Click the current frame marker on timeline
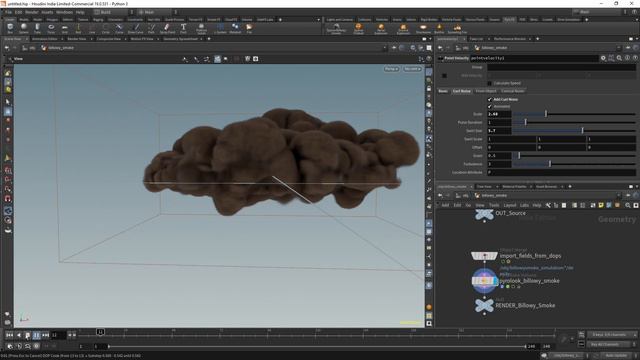The height and width of the screenshot is (360, 640). click(100, 332)
